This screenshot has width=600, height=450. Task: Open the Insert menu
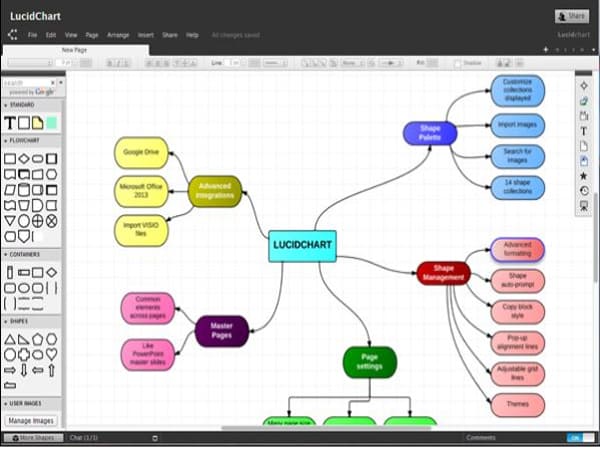click(146, 35)
